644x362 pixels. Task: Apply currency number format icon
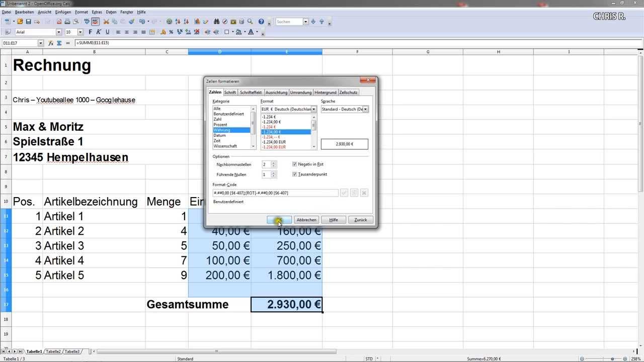point(163,32)
